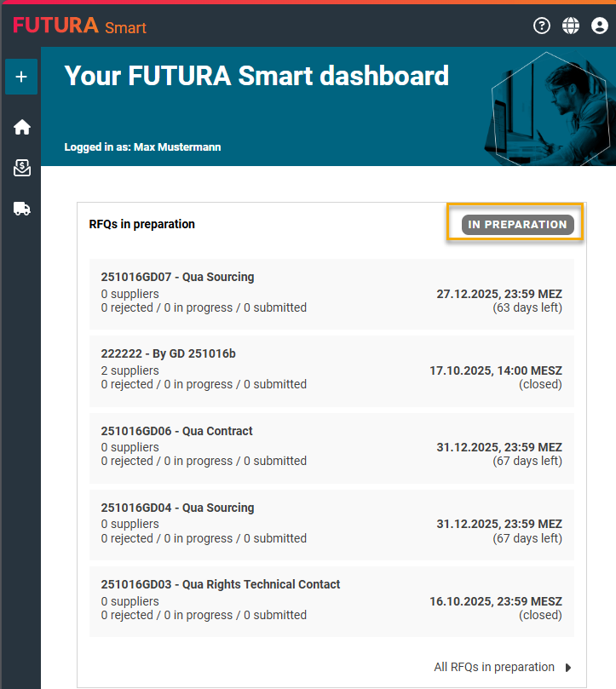The height and width of the screenshot is (689, 616).
Task: Select RFQ 251016GD03 - Qua Rights Technical Contact
Action: pyautogui.click(x=220, y=584)
